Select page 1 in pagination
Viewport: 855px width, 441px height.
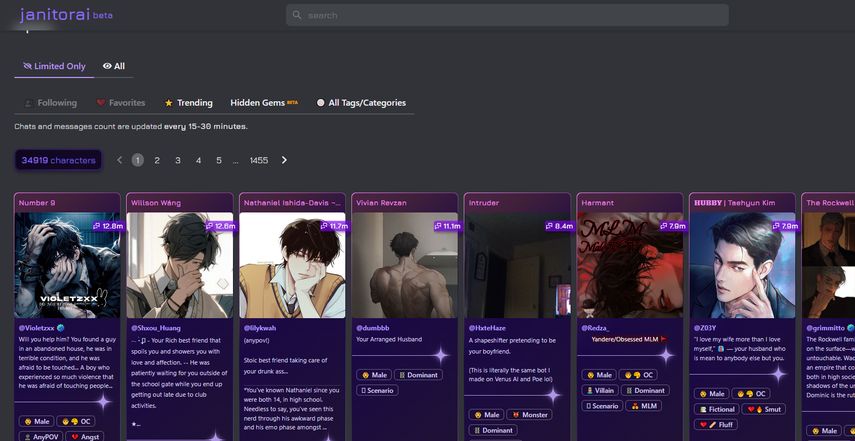coord(138,160)
